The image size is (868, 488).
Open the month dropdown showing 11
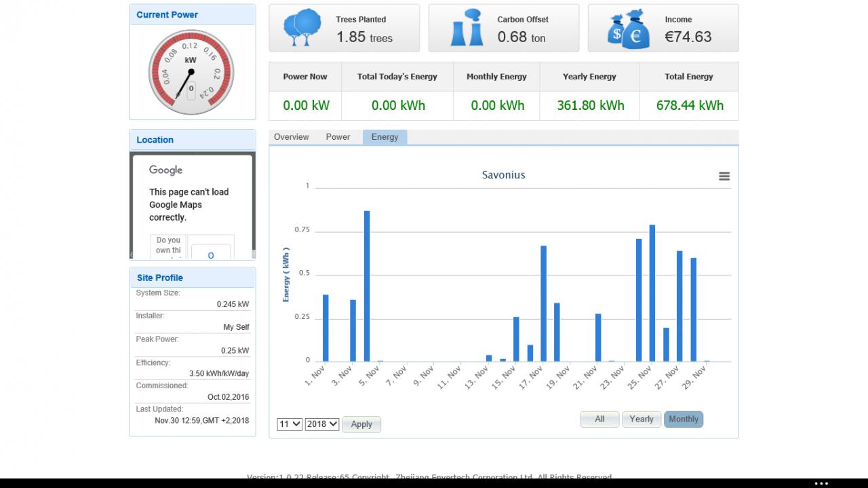click(290, 424)
